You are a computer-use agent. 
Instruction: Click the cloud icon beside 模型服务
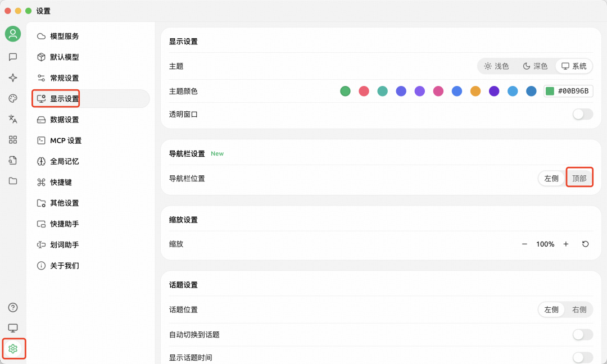(x=41, y=37)
